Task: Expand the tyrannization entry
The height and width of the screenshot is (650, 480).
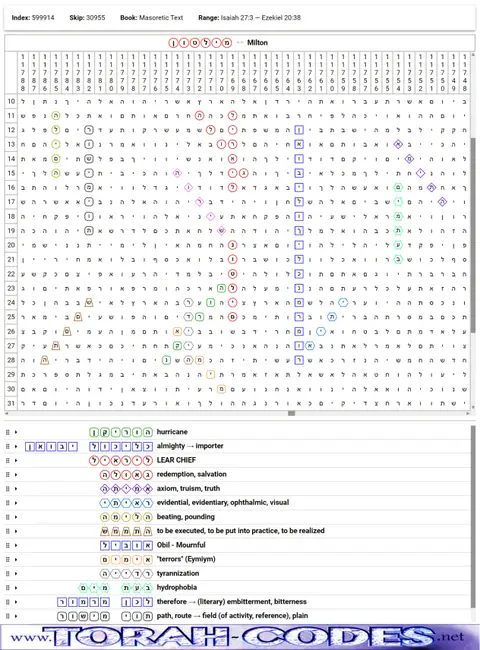Action: 16,573
